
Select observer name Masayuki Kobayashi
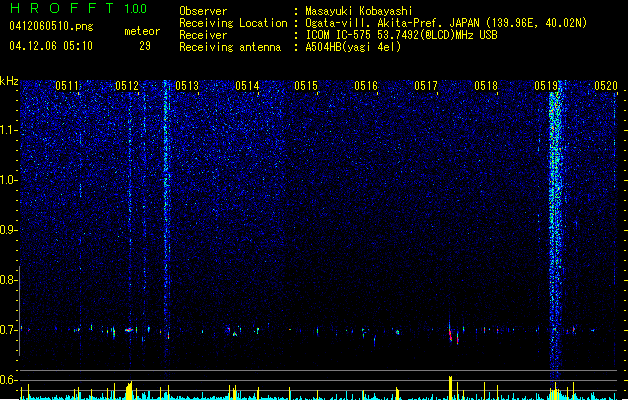[x=359, y=11]
